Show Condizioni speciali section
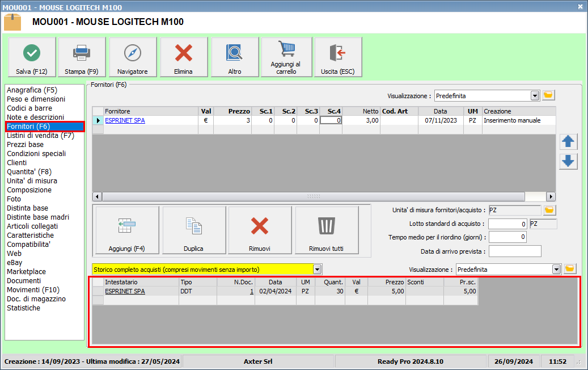Viewport: 588px width, 370px height. tap(36, 153)
